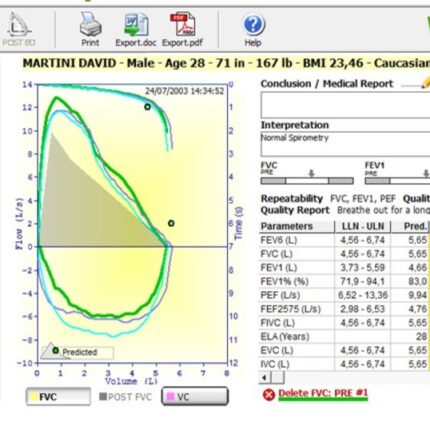Viewport: 430px width, 430px height.
Task: Click the predicted value 4,76
Action: point(417,309)
